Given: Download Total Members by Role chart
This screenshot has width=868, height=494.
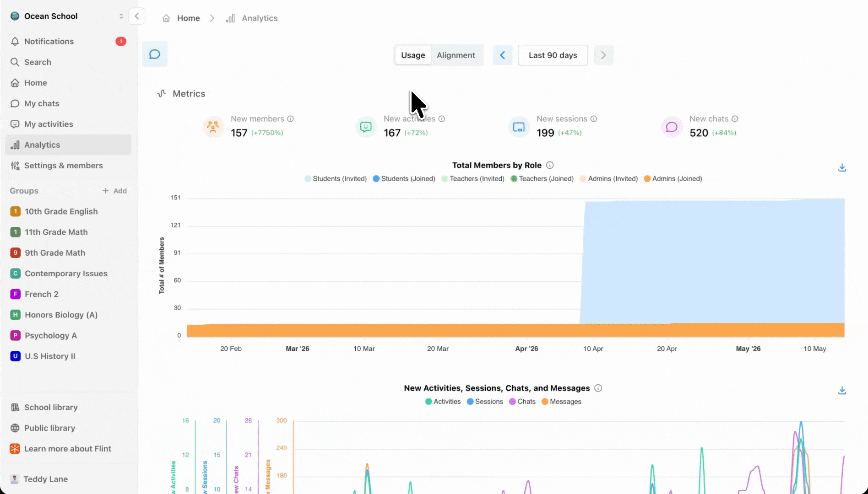Looking at the screenshot, I should click(842, 168).
